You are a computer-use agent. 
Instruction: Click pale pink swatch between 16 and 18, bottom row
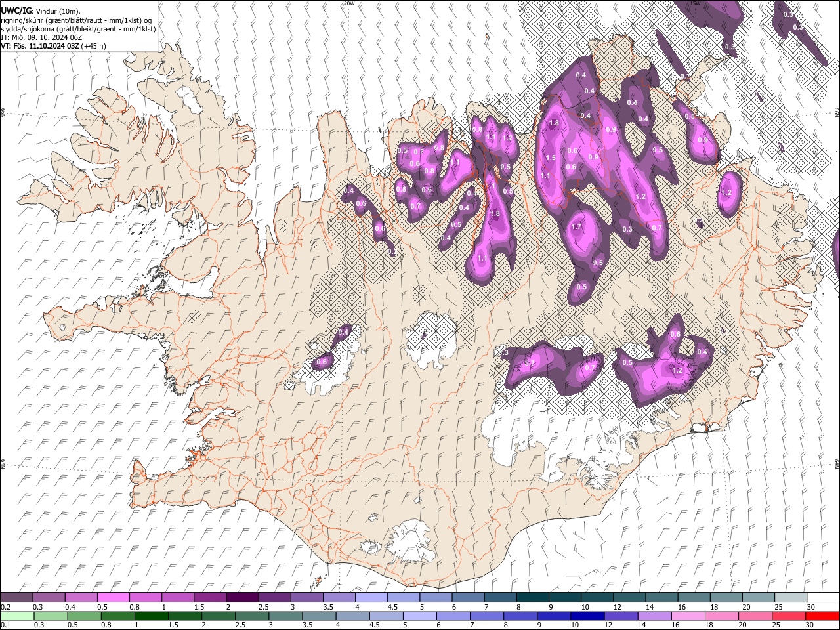[687, 616]
